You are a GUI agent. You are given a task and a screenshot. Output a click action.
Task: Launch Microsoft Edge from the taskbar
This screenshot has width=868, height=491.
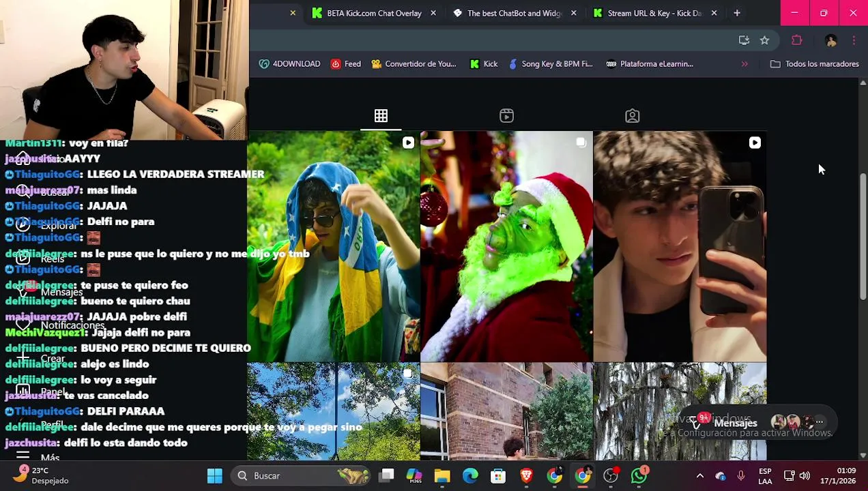(x=470, y=476)
